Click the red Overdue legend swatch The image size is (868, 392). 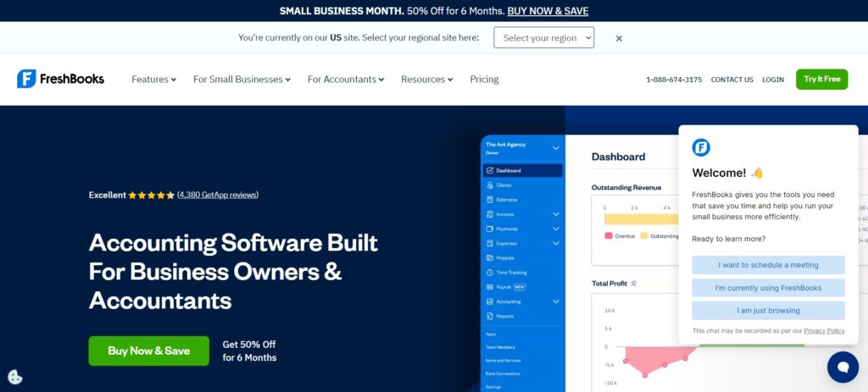pos(609,235)
